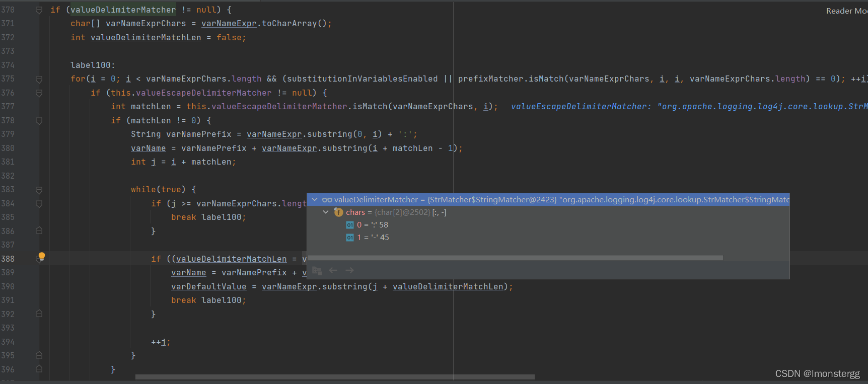Click valueDelimiterMatcher in the line 370 condition
The width and height of the screenshot is (868, 384).
123,10
